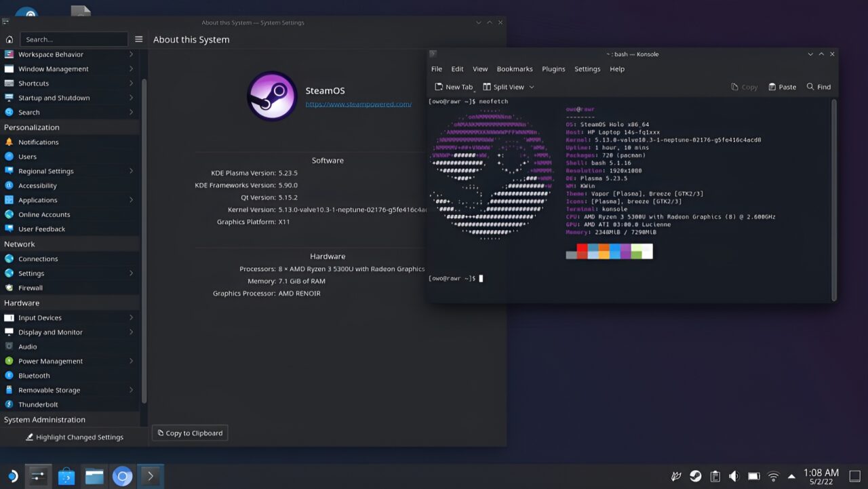Click New Tab in Konsole toolbar

454,87
